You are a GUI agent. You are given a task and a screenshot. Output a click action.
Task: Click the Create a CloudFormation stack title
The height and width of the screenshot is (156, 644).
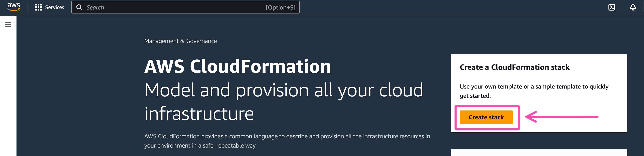tap(515, 67)
